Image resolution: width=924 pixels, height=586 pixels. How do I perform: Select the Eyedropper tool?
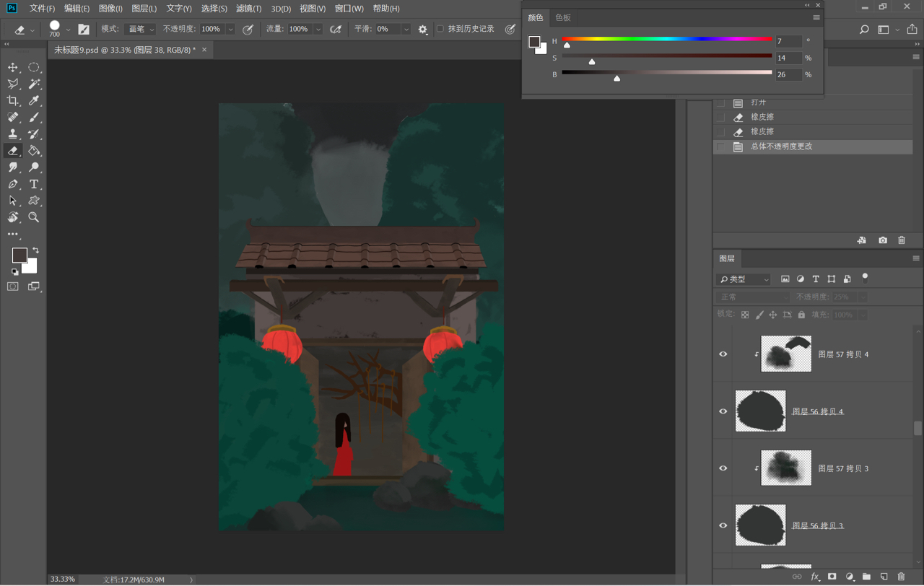coord(34,101)
